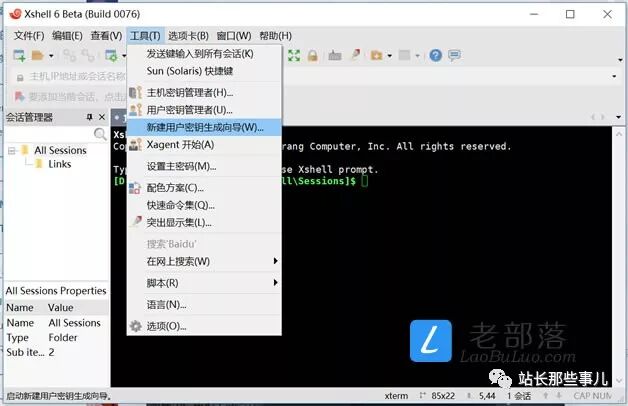
Task: Pin the 会话管理器 panel
Action: pyautogui.click(x=89, y=117)
